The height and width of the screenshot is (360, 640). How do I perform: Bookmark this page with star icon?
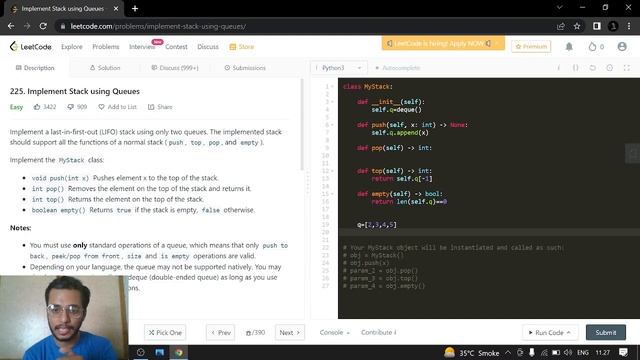point(577,26)
